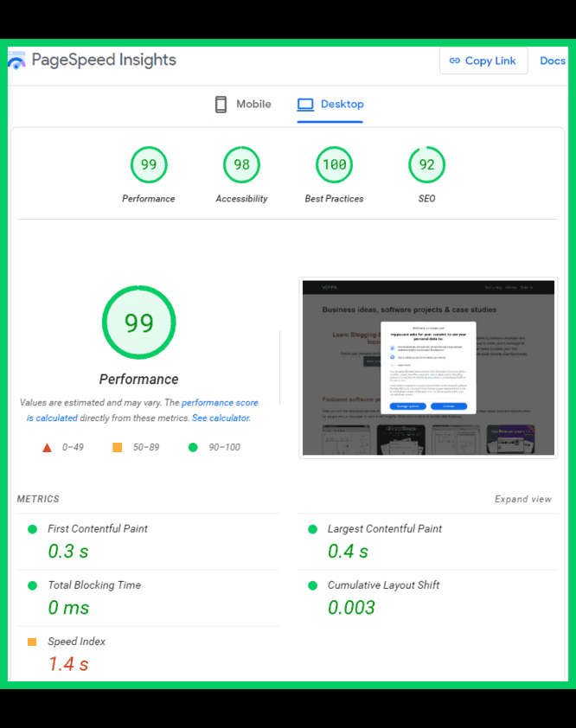Image resolution: width=576 pixels, height=728 pixels.
Task: Click Expand view for metrics
Action: coord(523,499)
